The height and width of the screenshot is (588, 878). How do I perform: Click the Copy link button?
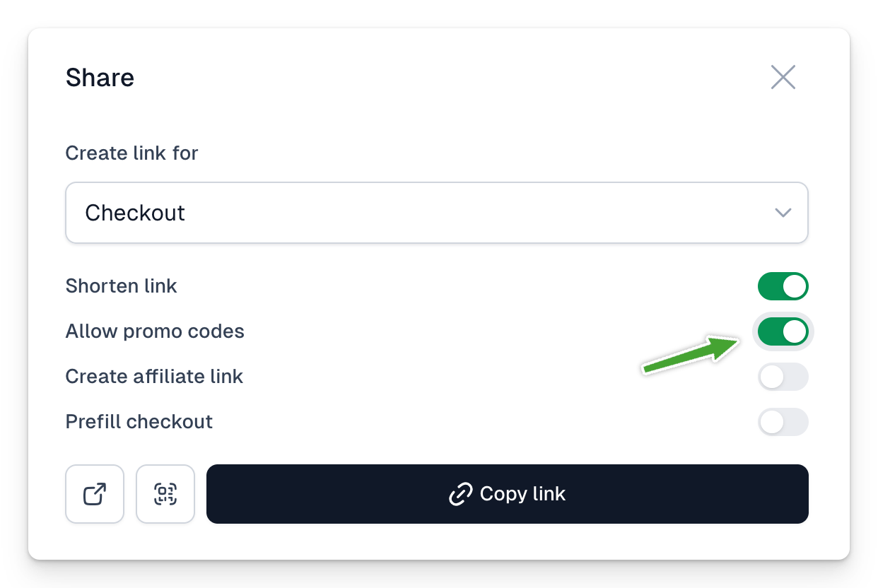click(x=508, y=494)
